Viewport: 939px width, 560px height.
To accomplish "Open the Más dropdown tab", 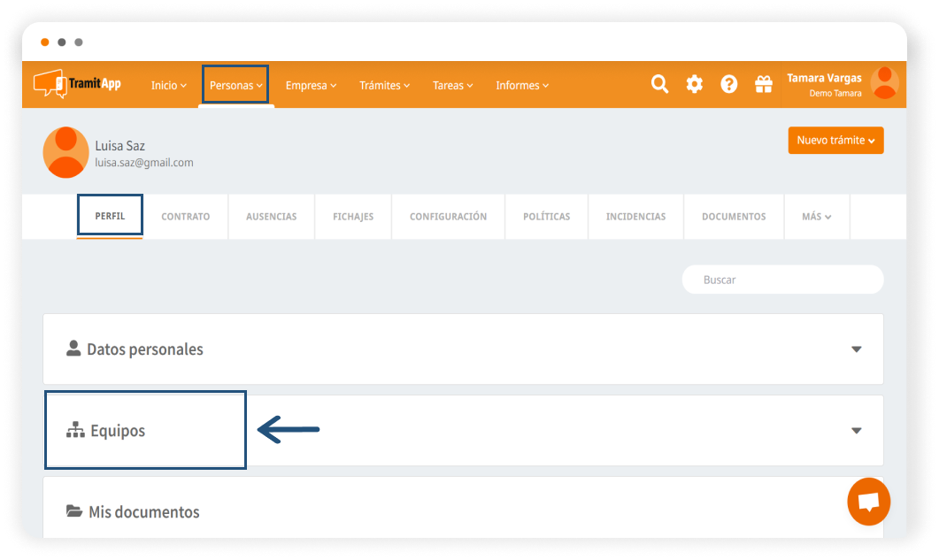I will tap(816, 217).
